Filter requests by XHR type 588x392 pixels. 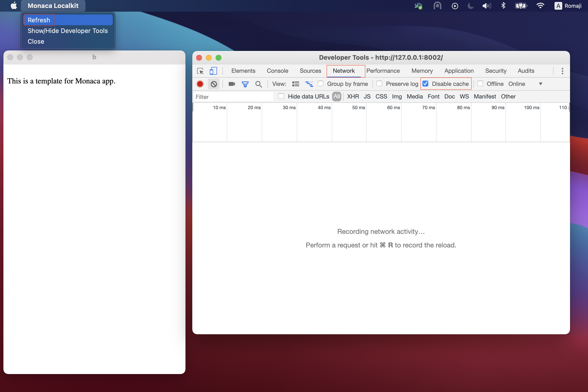[x=353, y=97]
